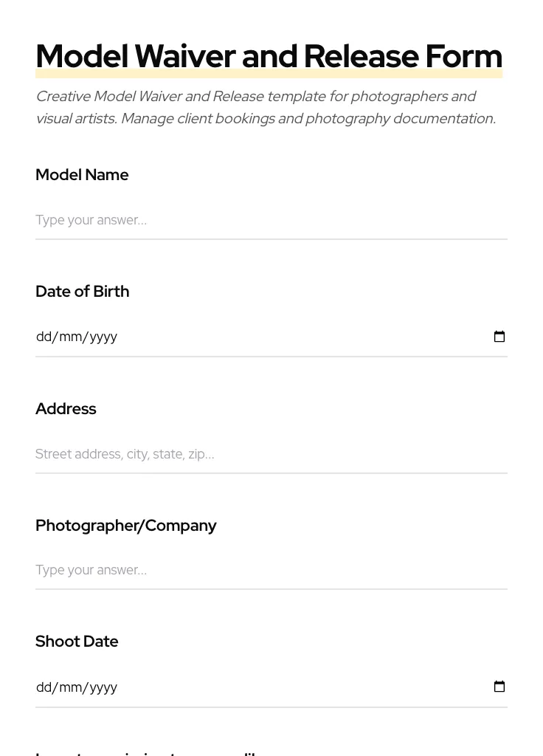
Task: Click the "Model Name" field label
Action: coord(82,175)
